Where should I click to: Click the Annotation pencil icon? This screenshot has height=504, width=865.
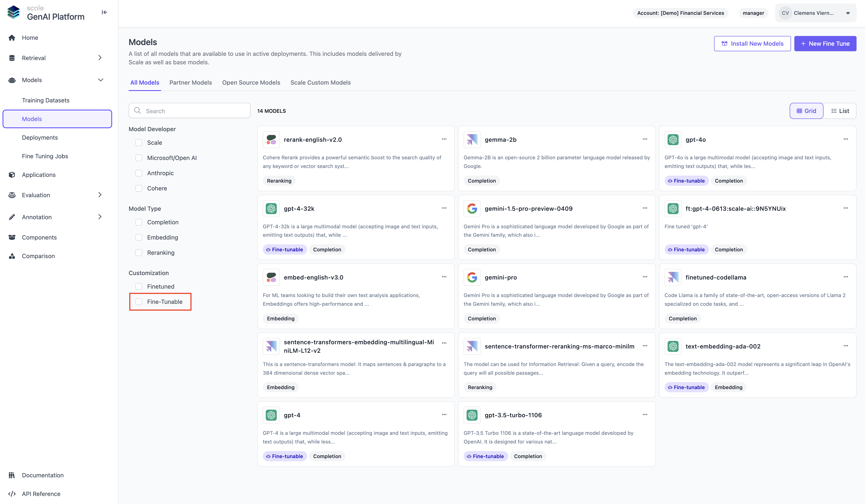(12, 217)
